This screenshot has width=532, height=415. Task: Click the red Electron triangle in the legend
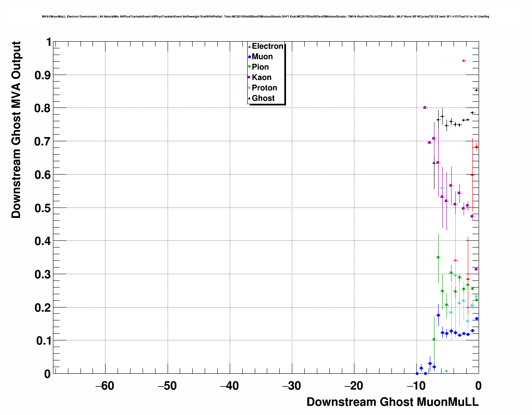click(x=249, y=46)
